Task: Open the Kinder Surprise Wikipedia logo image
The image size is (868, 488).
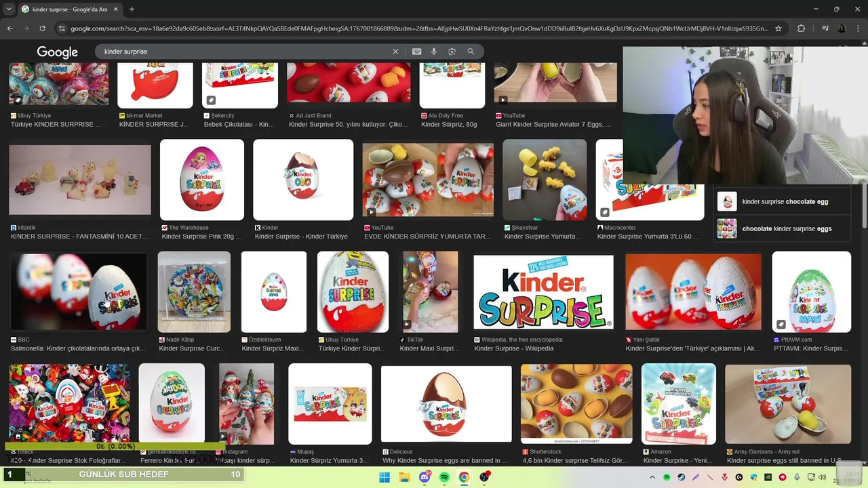Action: pos(543,292)
